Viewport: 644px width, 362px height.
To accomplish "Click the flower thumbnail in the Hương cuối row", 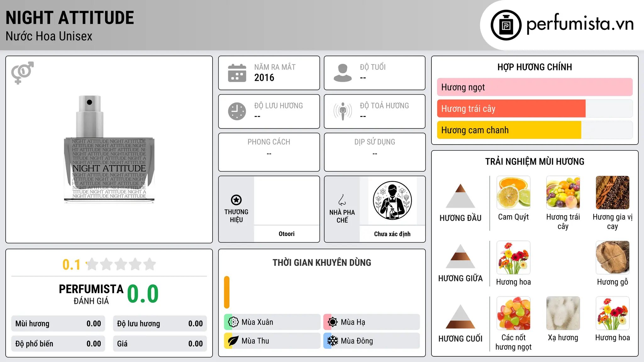I will click(613, 313).
